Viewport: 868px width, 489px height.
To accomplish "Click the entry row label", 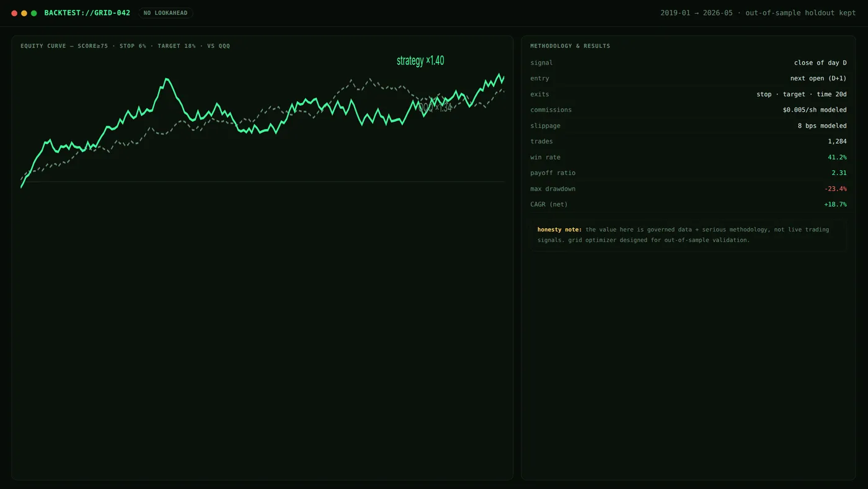I will pos(539,78).
